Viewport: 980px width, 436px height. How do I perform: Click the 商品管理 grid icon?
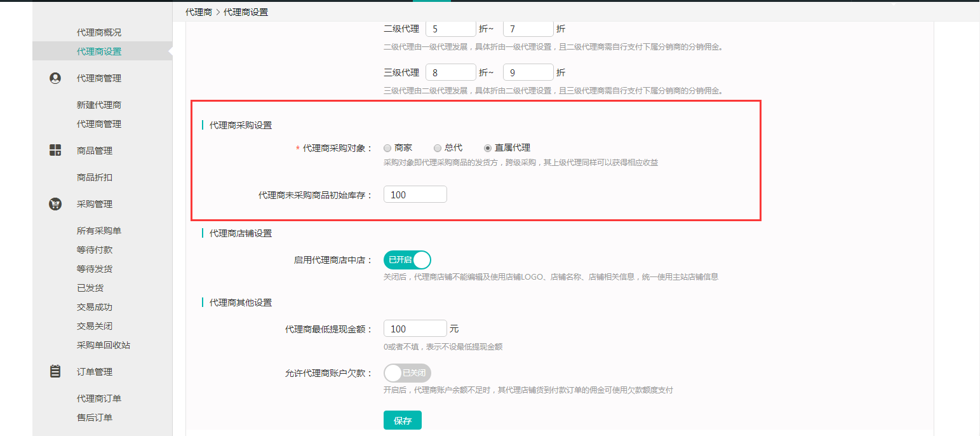[x=55, y=151]
